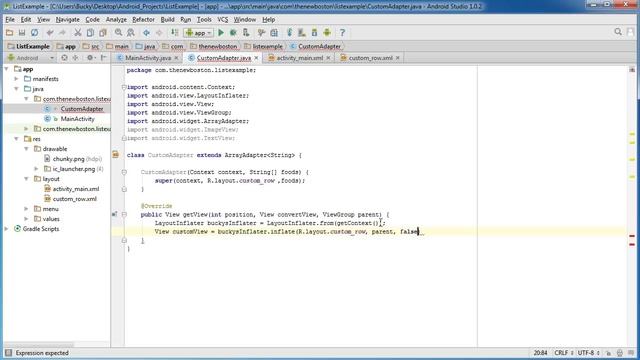Open the AVD Manager icon

[x=302, y=33]
